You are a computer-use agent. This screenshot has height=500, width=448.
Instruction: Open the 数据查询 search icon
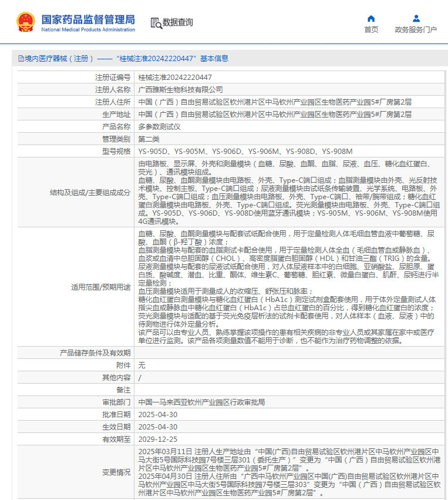(x=156, y=23)
